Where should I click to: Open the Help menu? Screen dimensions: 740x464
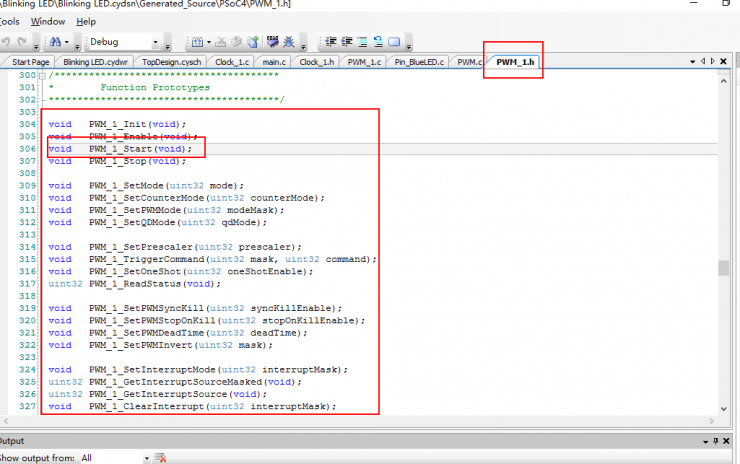[86, 21]
